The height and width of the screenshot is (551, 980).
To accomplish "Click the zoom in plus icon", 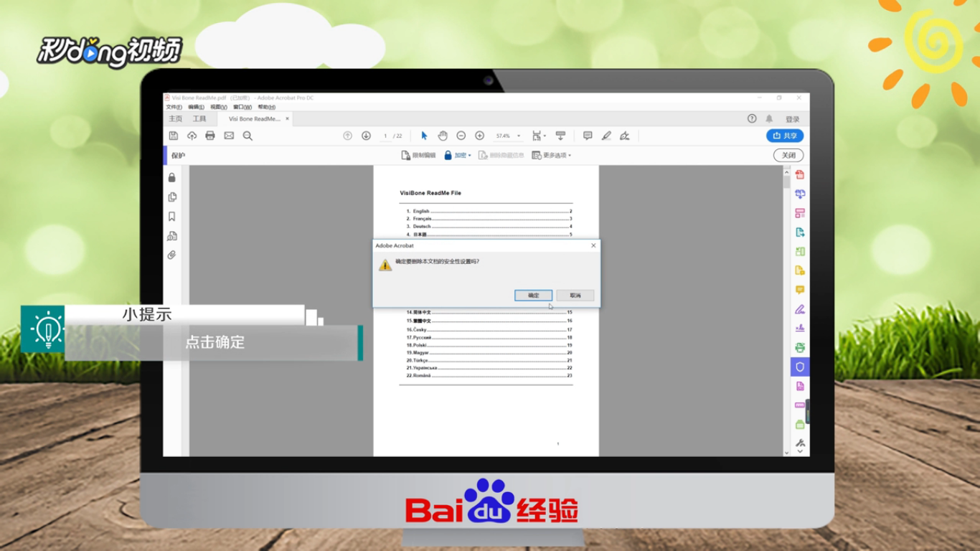I will (x=480, y=136).
